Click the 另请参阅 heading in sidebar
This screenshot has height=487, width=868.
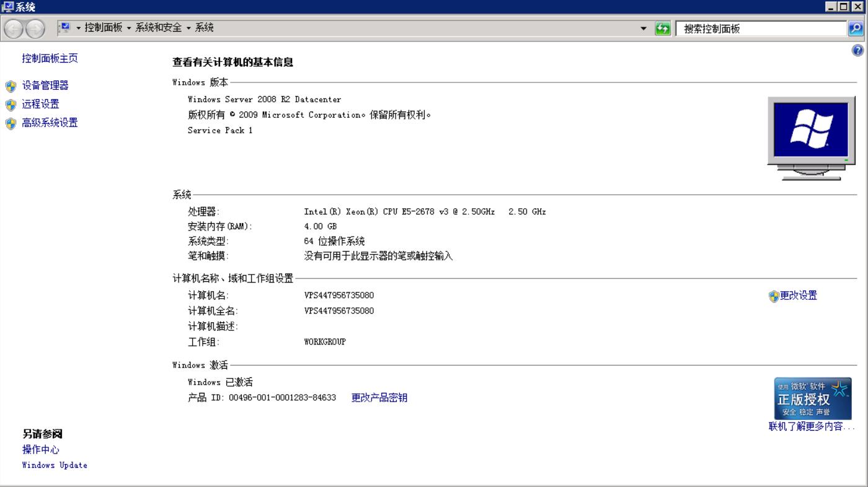[43, 434]
